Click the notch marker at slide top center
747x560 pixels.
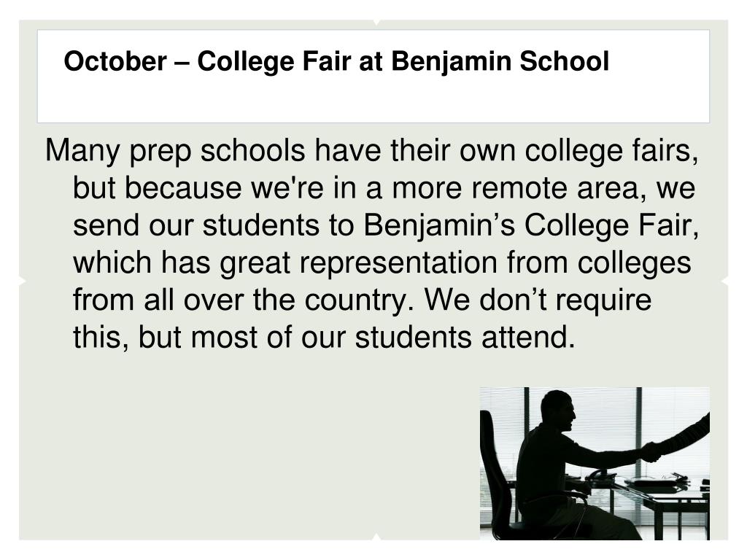click(376, 23)
